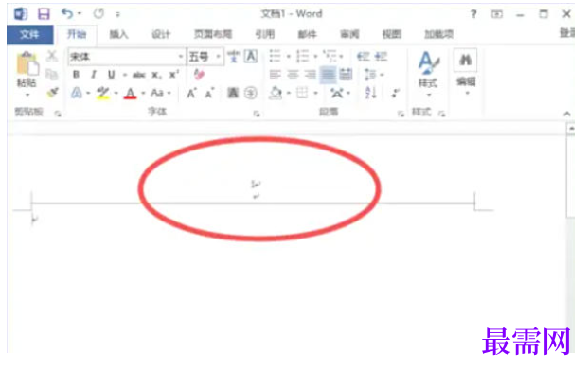
Task: Open the font dialog launcher
Action: (x=257, y=114)
